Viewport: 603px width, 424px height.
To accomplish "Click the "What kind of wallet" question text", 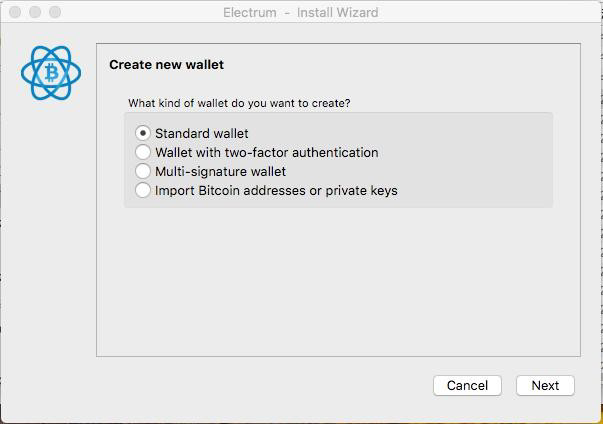I will coord(239,103).
